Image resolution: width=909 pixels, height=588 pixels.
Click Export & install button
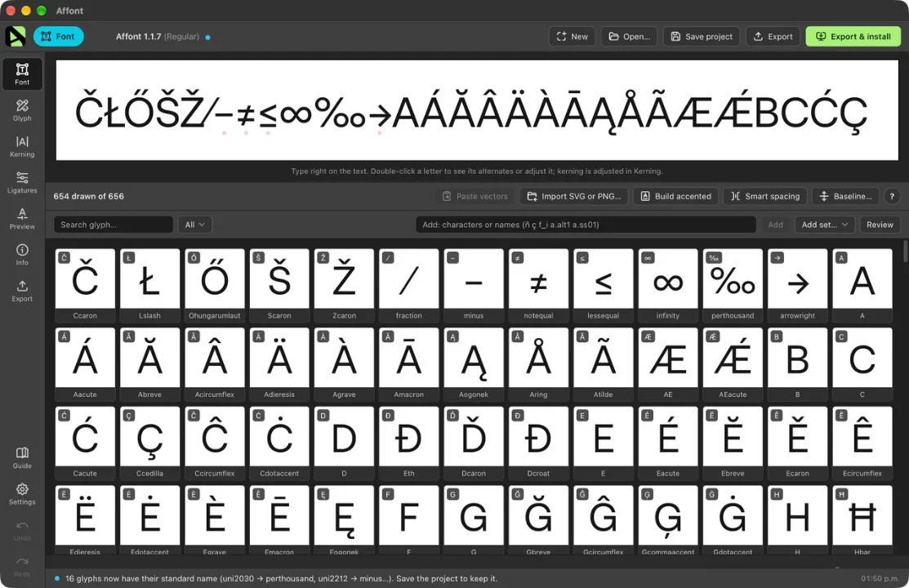click(853, 37)
